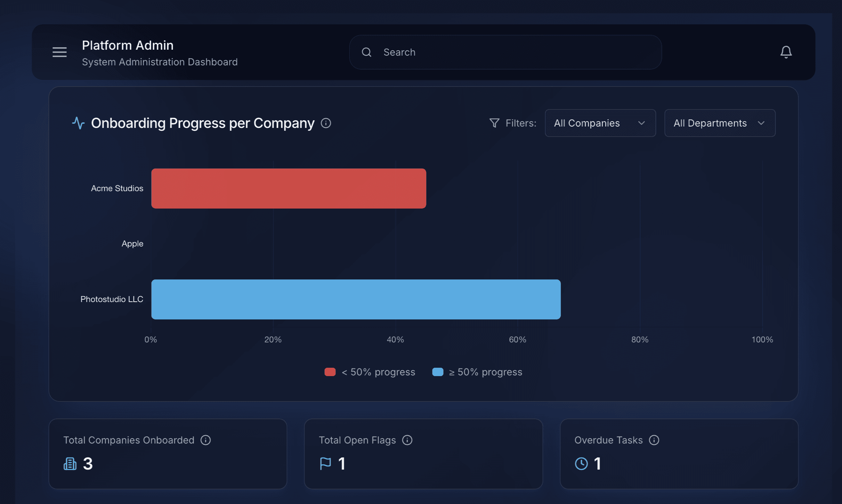Open the All Companies dropdown
Viewport: 842px width, 504px height.
(x=600, y=123)
